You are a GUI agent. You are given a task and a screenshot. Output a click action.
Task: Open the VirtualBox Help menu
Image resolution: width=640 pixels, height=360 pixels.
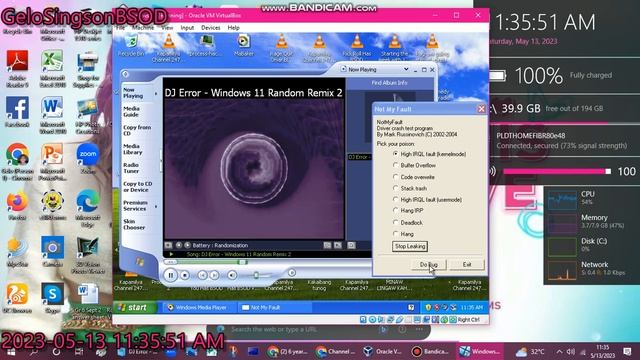pyautogui.click(x=233, y=28)
